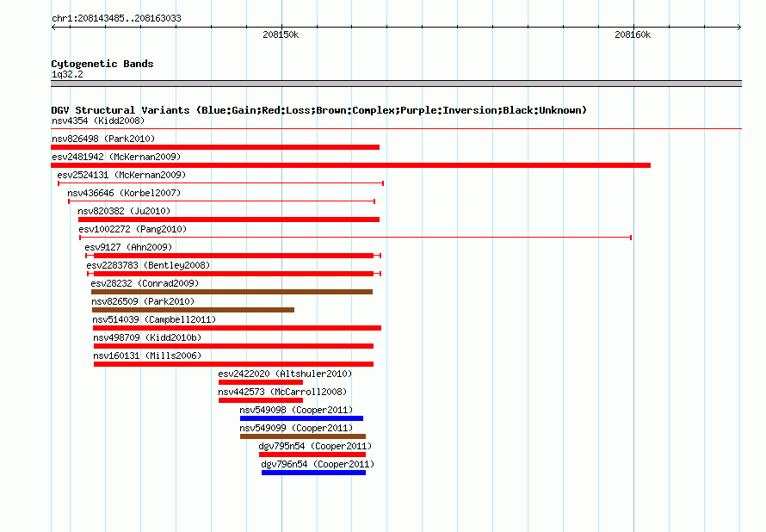Select the nsv826498 (Park2010) red bar
The width and height of the screenshot is (766, 532).
tap(215, 147)
